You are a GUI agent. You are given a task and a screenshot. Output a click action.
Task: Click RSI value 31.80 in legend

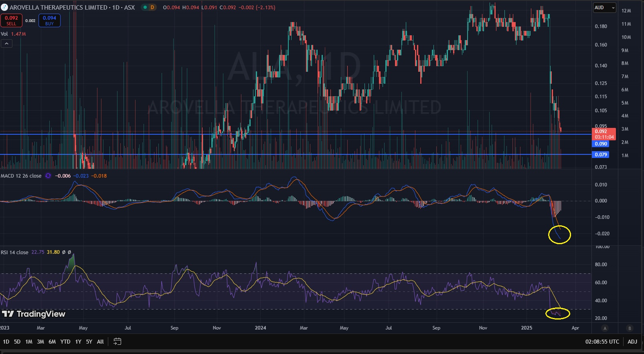coord(53,252)
